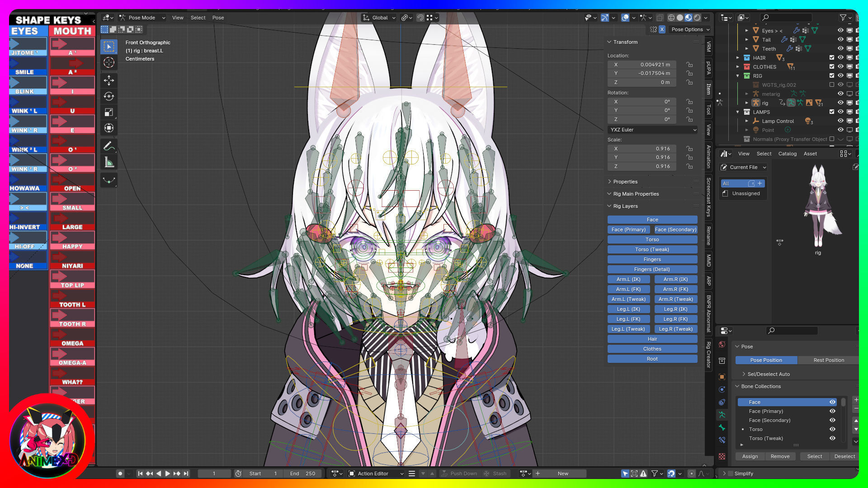The height and width of the screenshot is (488, 868).
Task: Select the Measure ruler tool
Action: (109, 162)
